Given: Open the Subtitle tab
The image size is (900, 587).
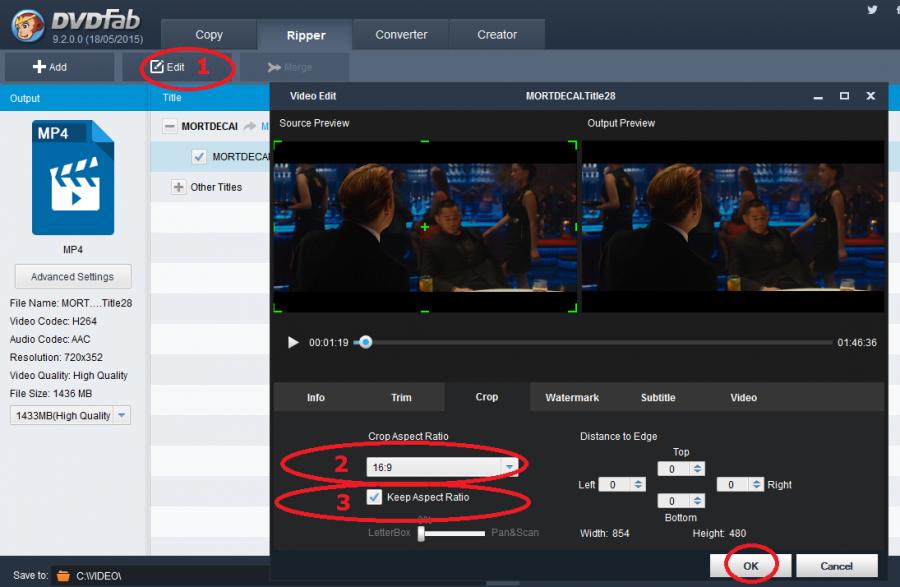Looking at the screenshot, I should click(x=658, y=398).
